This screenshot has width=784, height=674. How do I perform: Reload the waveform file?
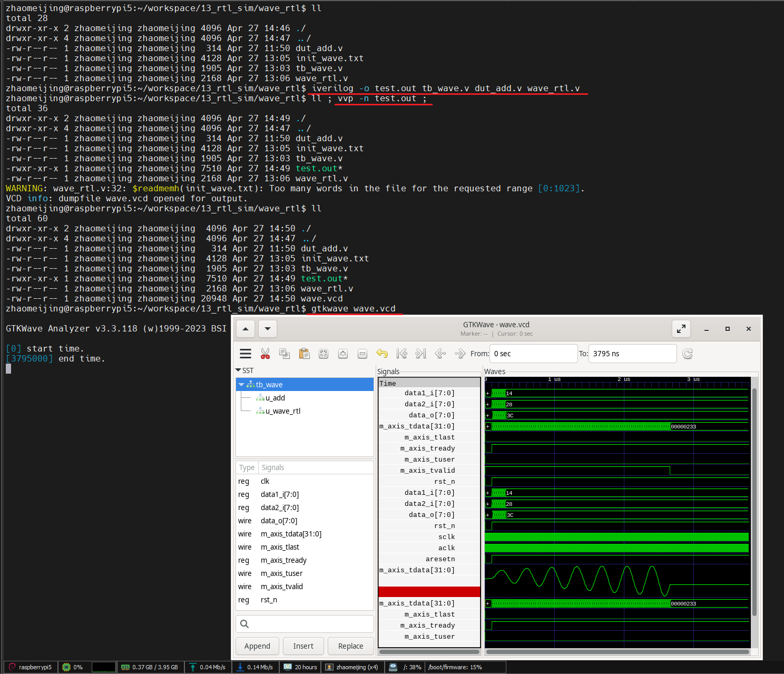688,354
